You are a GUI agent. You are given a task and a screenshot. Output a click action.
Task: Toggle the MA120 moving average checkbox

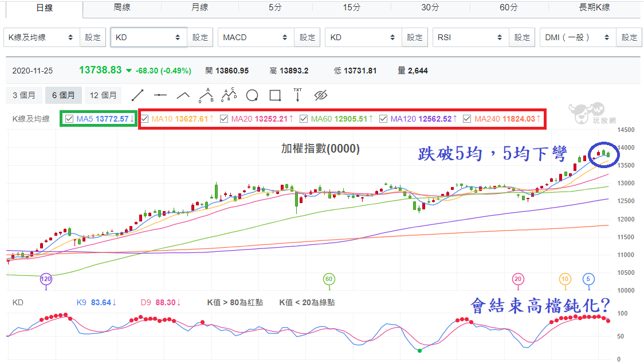383,119
